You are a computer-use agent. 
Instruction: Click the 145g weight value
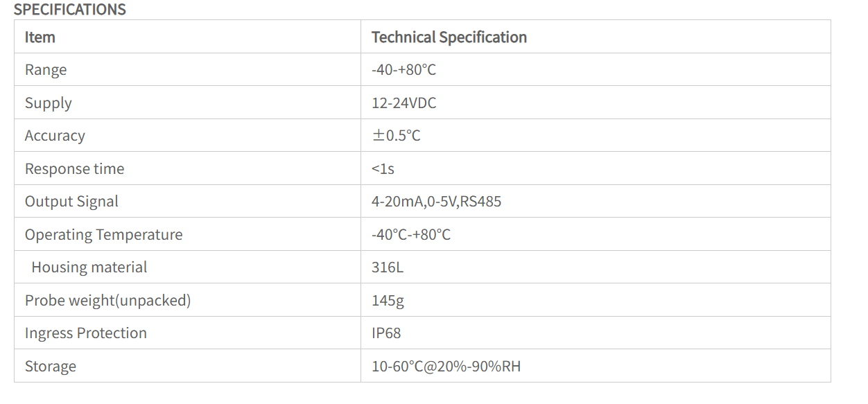click(388, 301)
